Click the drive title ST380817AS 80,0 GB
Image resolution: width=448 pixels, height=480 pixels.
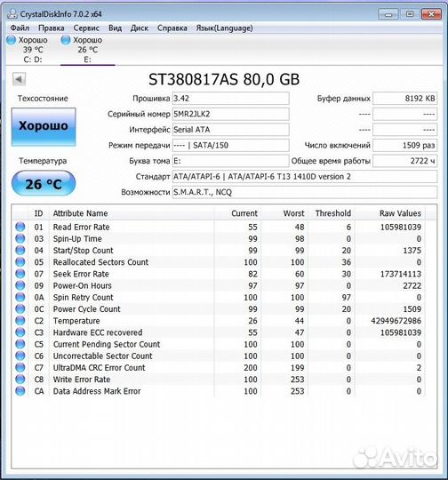point(224,80)
